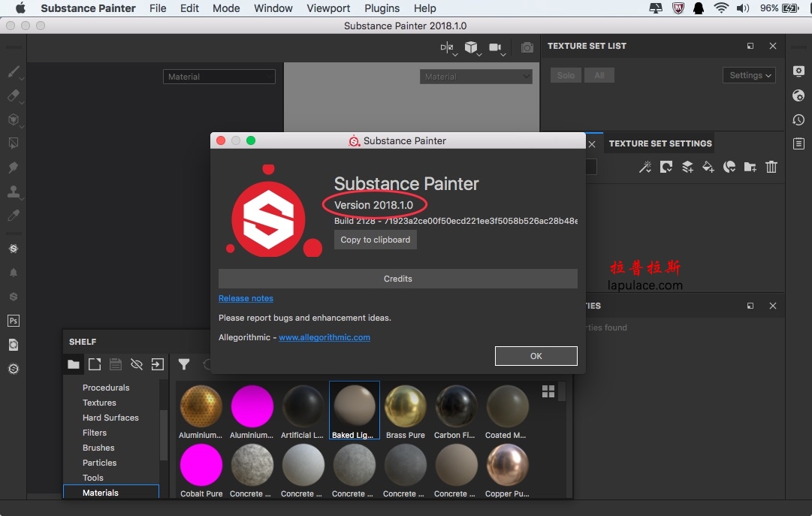Open the video camera options in the viewport toolbar
The image size is (812, 516).
(495, 47)
